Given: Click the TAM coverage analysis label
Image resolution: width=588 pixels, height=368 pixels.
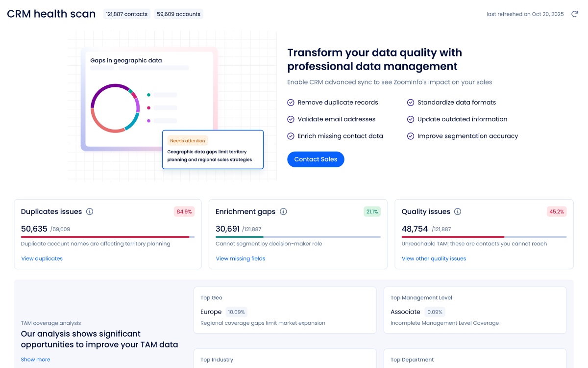Looking at the screenshot, I should [x=51, y=323].
